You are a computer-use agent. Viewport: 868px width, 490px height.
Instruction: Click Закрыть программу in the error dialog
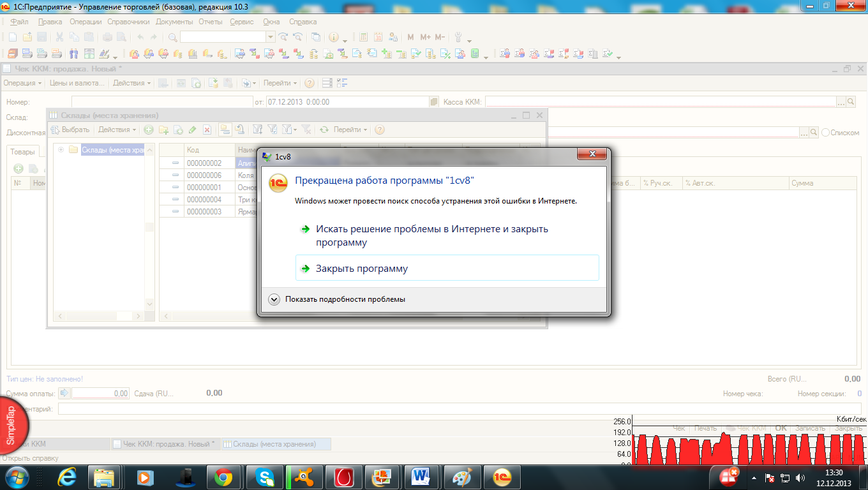(361, 269)
